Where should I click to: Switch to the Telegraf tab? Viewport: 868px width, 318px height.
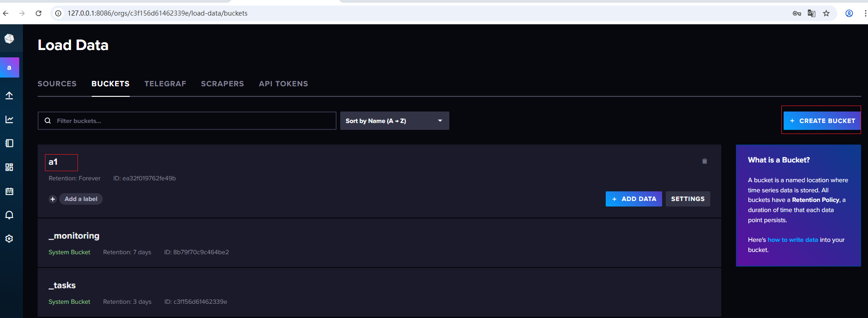[166, 84]
